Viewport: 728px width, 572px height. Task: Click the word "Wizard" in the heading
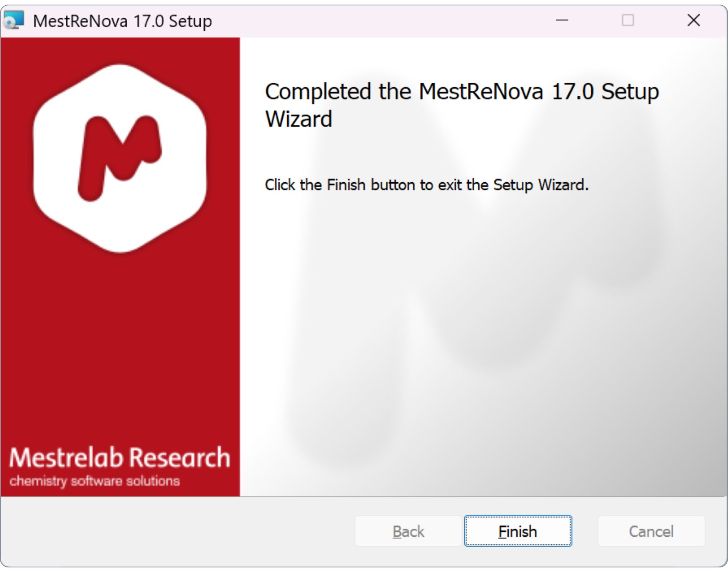click(299, 119)
